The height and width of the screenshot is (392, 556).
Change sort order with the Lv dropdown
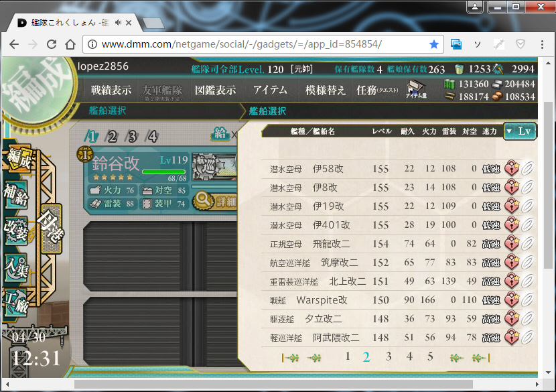point(520,131)
